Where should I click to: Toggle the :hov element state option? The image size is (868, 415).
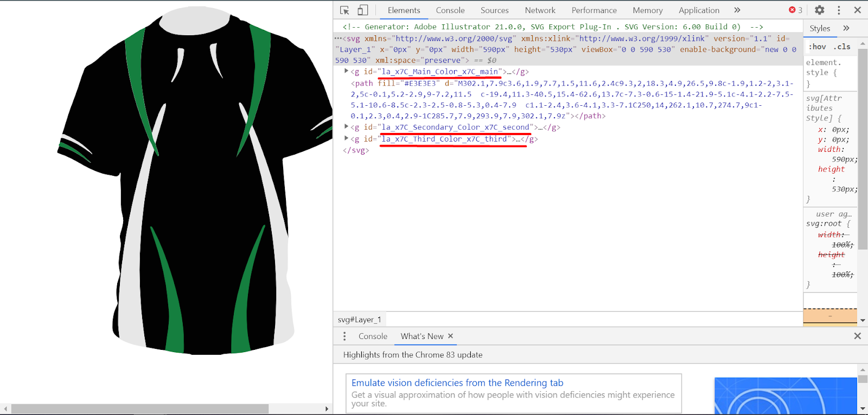818,47
